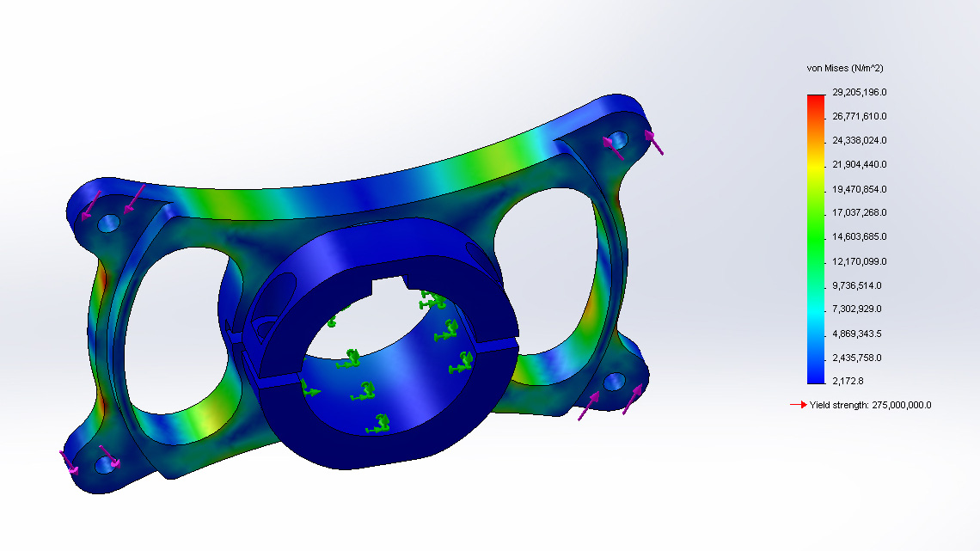Select legend value 21,904,440.0

pos(860,164)
